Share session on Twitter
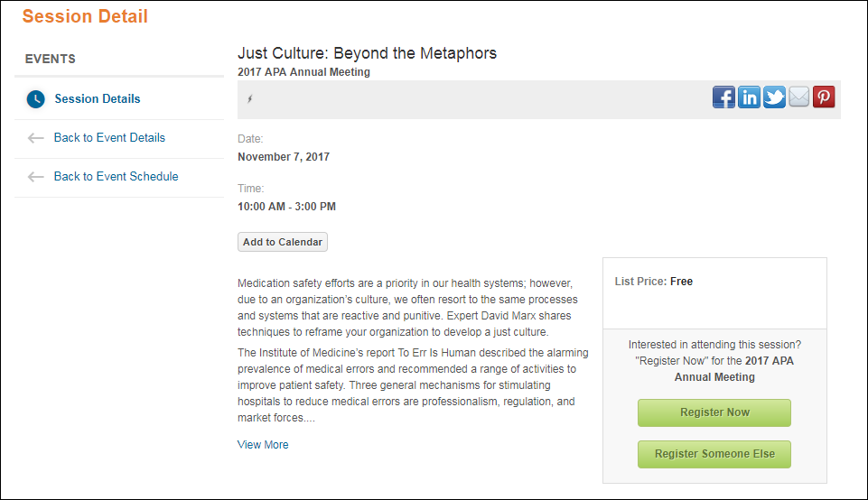The width and height of the screenshot is (868, 500). (774, 97)
